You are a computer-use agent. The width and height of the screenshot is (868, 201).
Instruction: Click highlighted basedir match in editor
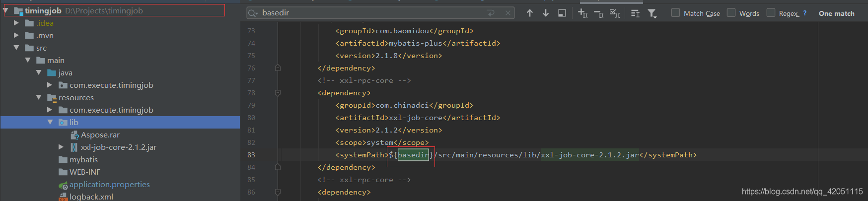click(413, 155)
